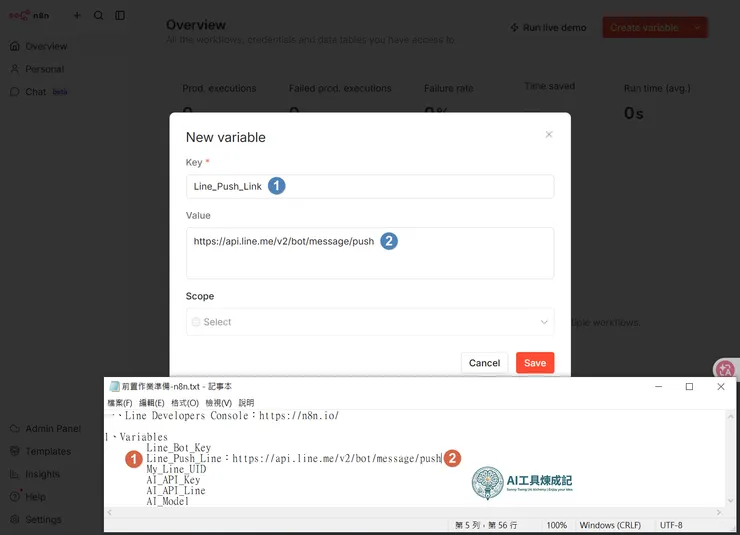
Task: Open Help in the sidebar
Action: 28,496
